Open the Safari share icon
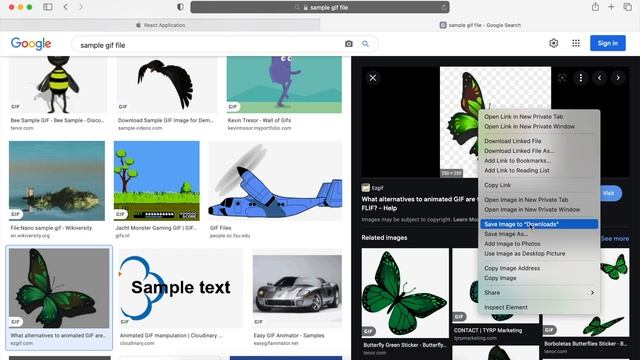The height and width of the screenshot is (360, 640). click(596, 7)
